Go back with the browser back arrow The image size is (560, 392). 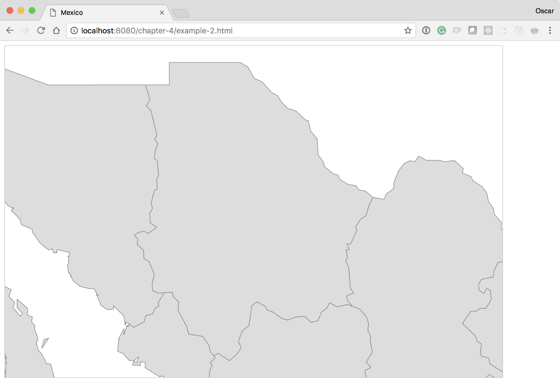pos(10,30)
